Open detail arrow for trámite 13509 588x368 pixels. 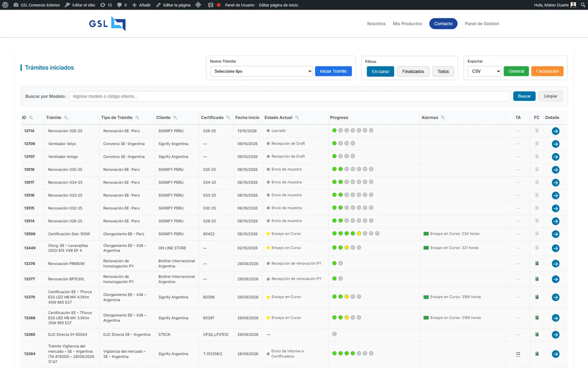pos(555,234)
